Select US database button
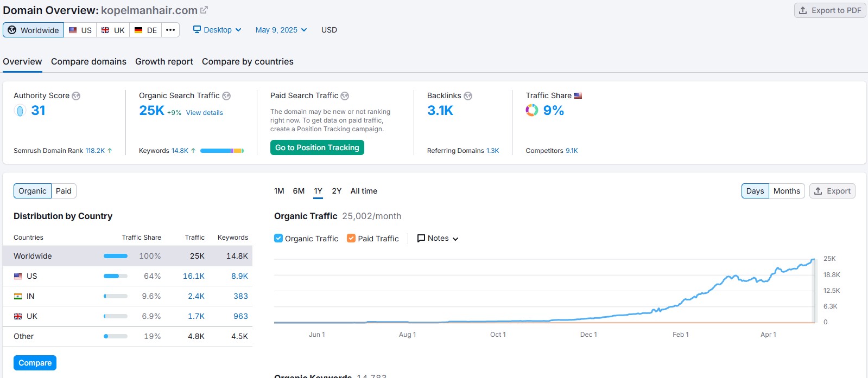Screen dimensions: 868x378 point(80,30)
